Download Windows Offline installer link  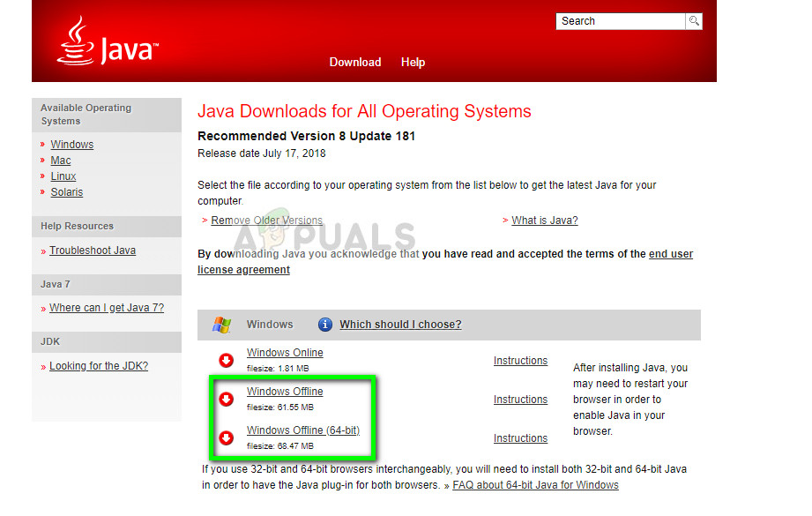tap(285, 391)
